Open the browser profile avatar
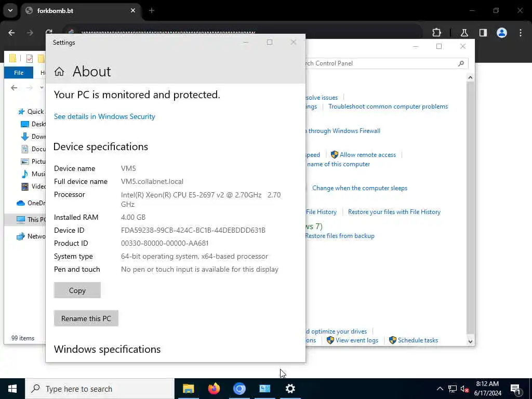 502,33
